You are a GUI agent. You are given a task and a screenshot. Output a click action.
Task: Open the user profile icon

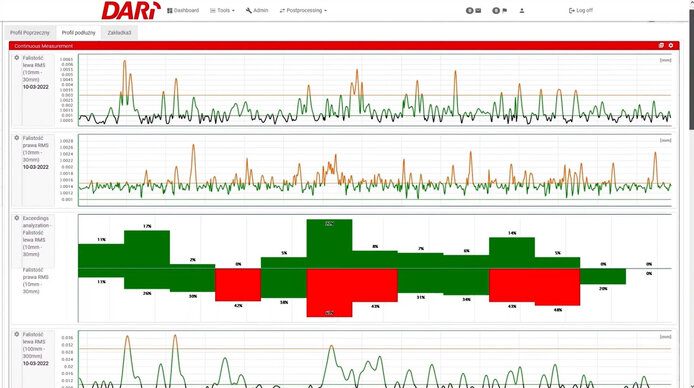522,11
